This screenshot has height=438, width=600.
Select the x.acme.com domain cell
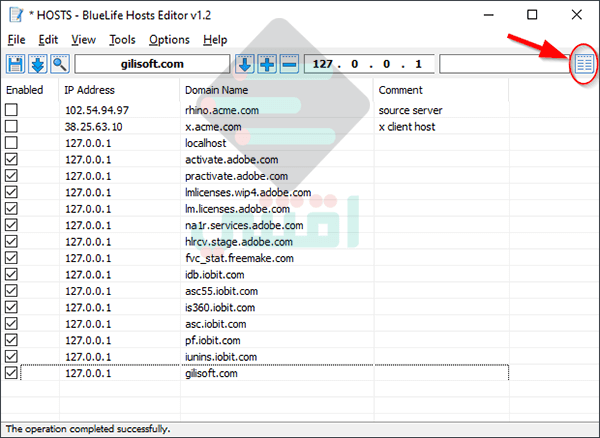point(213,127)
